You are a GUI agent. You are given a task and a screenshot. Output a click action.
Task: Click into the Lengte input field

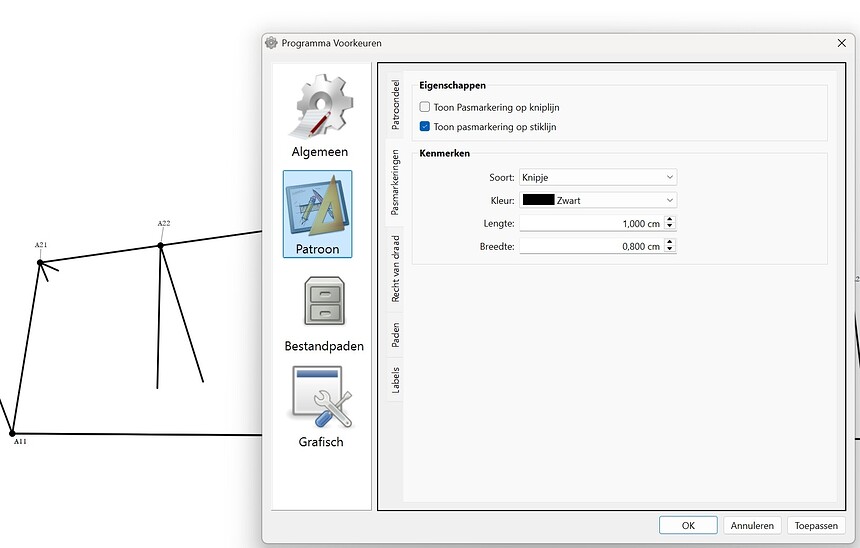(590, 223)
